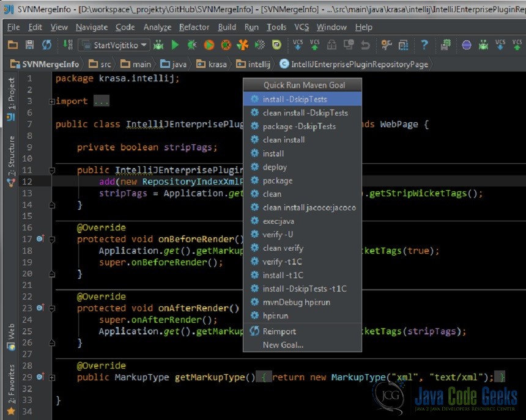Click the SVNMergeInfo breadcrumb
Screen dimensions: 526x420
pyautogui.click(x=45, y=64)
